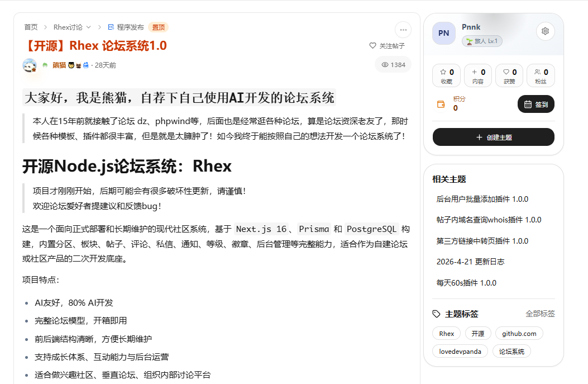The height and width of the screenshot is (384, 588).
Task: Click the orange 积分 wallet icon
Action: coord(441,104)
